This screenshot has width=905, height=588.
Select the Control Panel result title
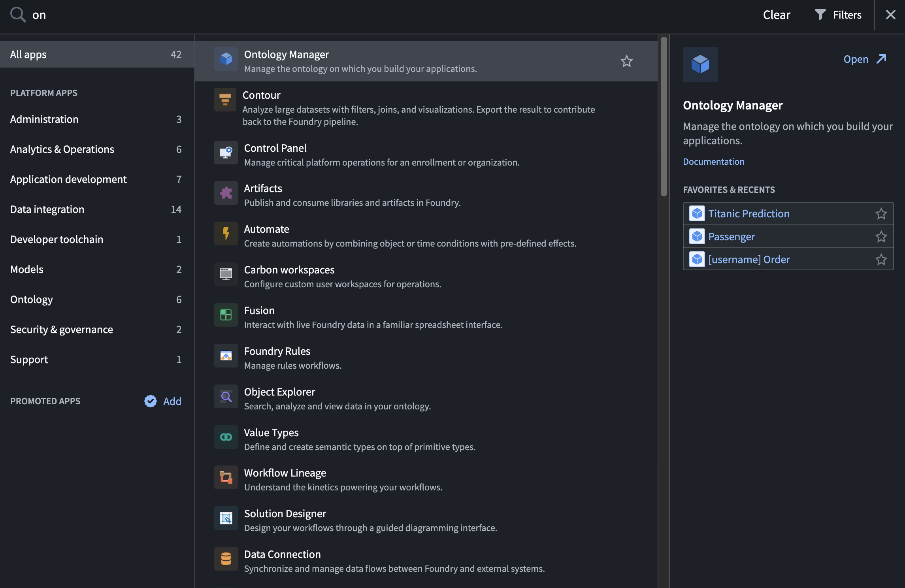pyautogui.click(x=275, y=148)
